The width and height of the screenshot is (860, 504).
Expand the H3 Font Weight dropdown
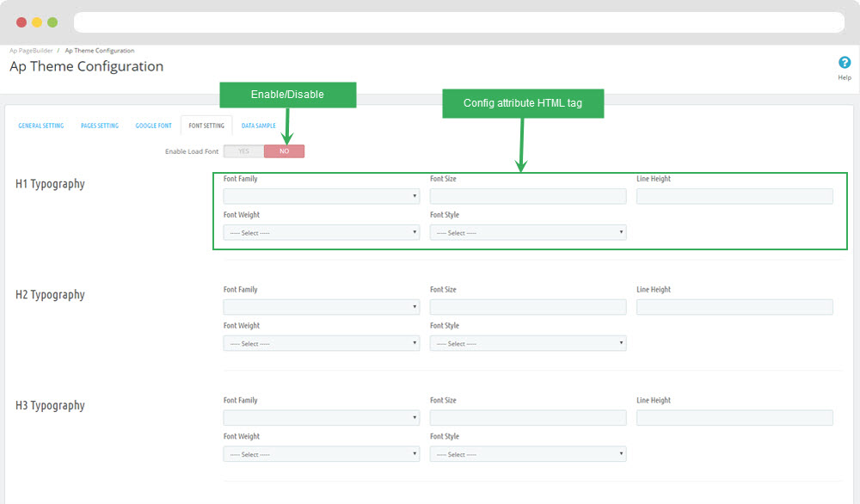[321, 454]
